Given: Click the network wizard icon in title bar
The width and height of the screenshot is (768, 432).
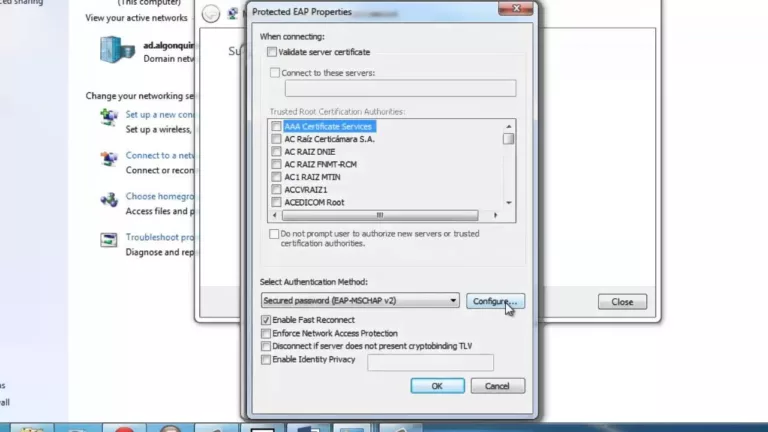Looking at the screenshot, I should 233,14.
